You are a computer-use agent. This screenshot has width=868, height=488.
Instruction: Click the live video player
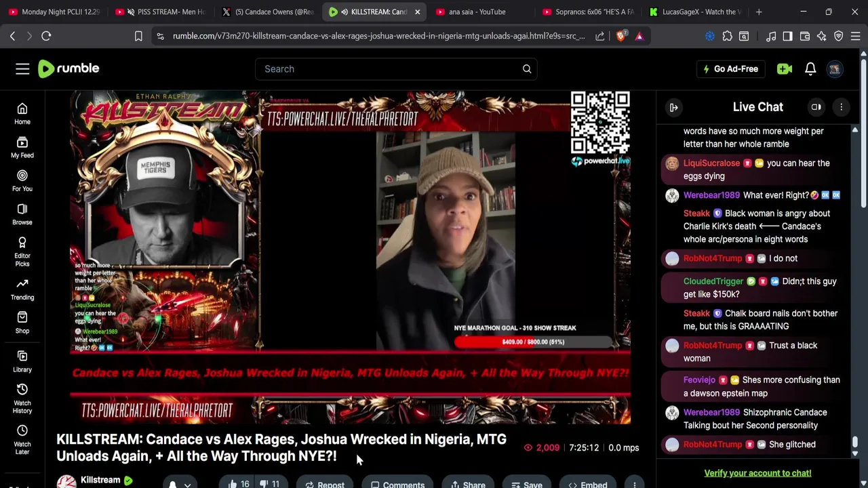pos(351,258)
